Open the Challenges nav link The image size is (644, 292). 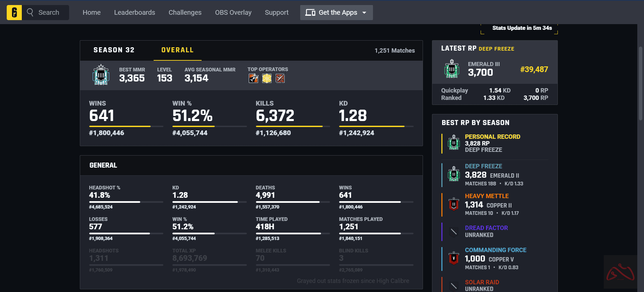coord(185,12)
